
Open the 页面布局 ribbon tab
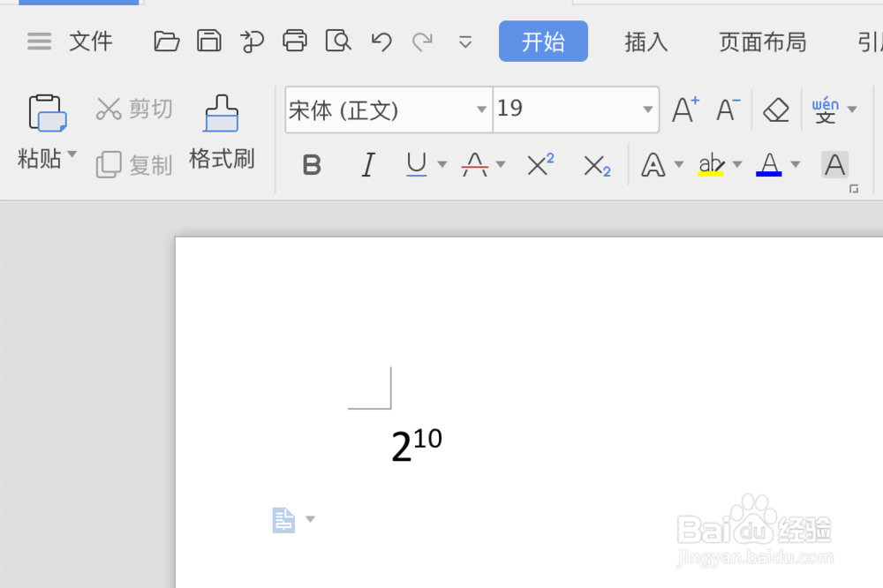click(762, 41)
